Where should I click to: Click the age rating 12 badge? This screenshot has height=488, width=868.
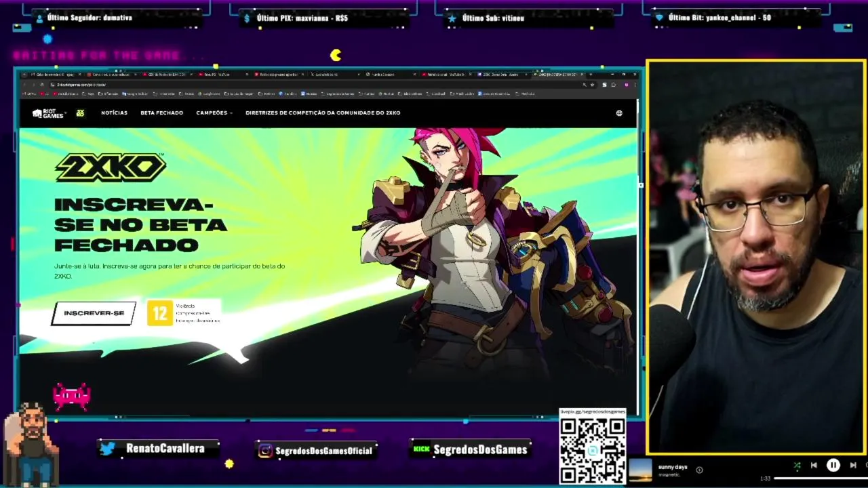(160, 313)
